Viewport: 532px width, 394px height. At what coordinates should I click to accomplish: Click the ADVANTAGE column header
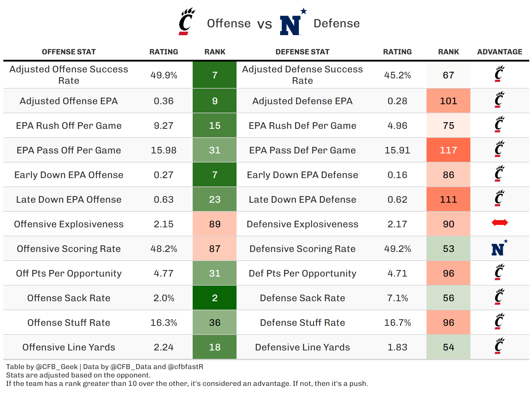[x=500, y=52]
